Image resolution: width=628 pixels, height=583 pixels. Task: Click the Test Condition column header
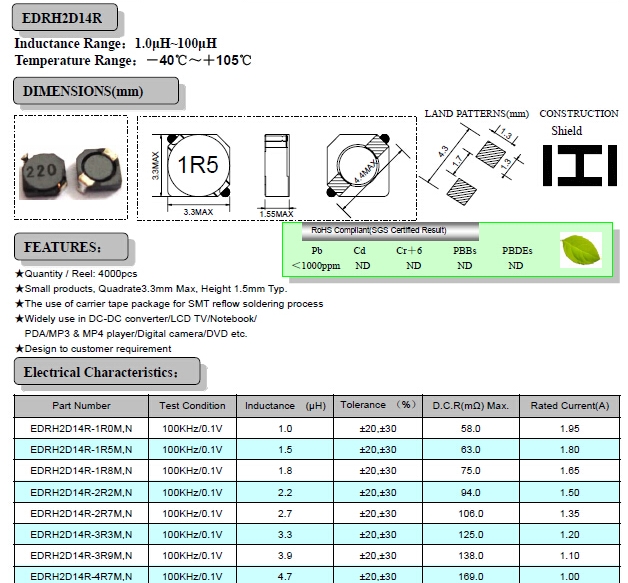[x=192, y=406]
